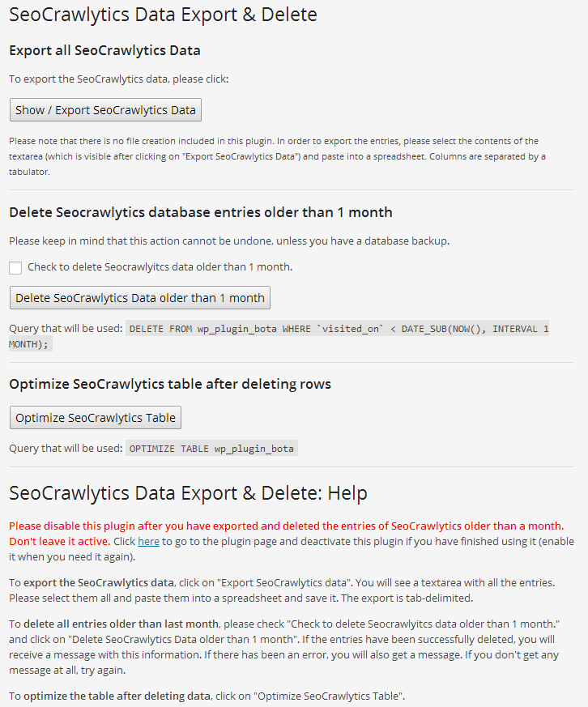Viewport: 588px width, 707px height.
Task: Click bold 'export the SeoCrawlytics data' help text
Action: tap(99, 581)
